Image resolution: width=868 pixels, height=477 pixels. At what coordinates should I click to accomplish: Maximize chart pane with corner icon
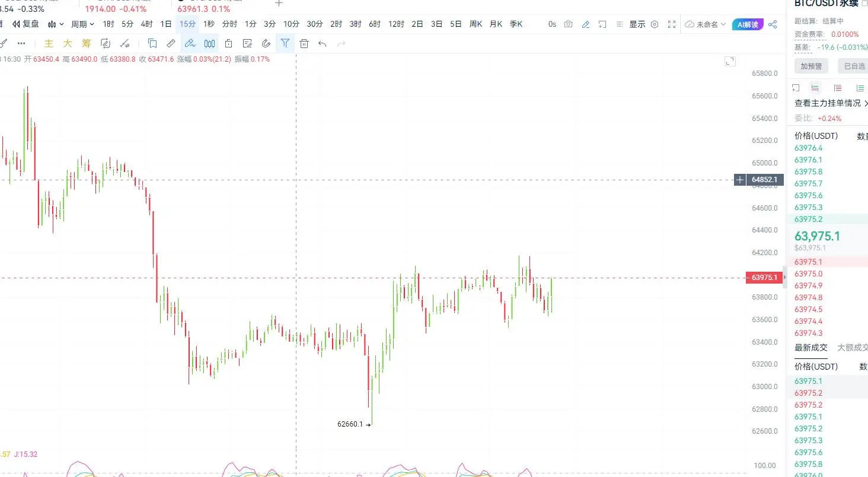point(730,61)
